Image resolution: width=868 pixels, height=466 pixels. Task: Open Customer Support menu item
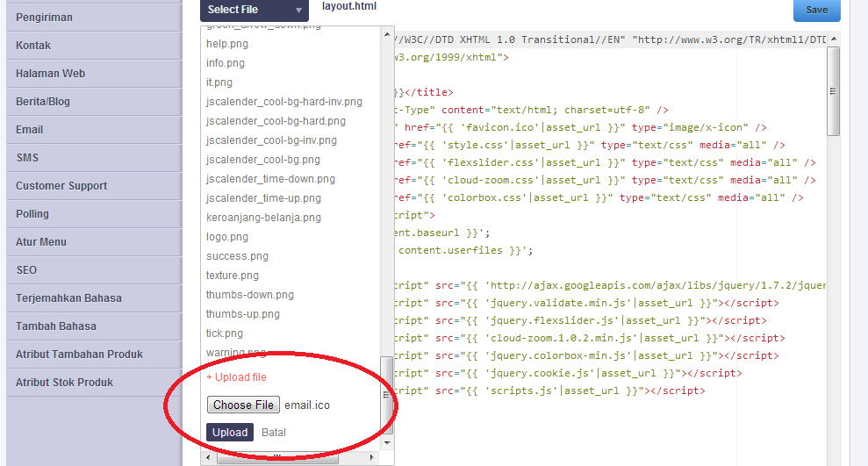(61, 186)
